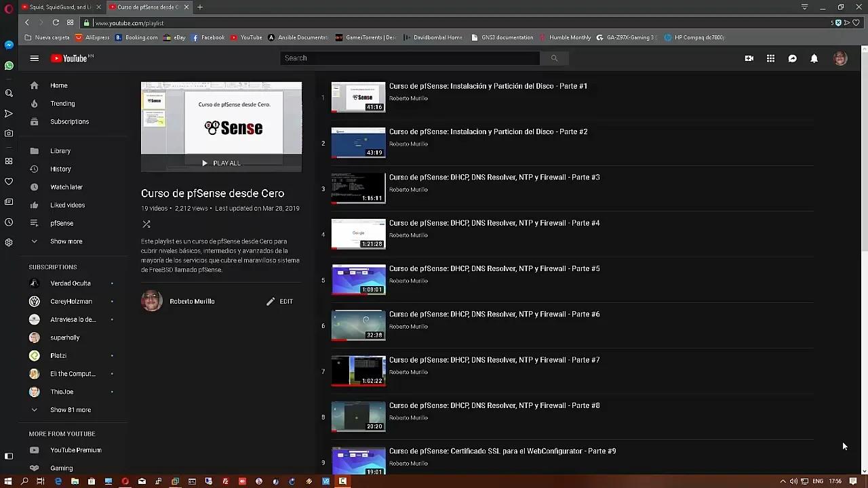Click the shuffle playlist icon
868x488 pixels.
146,224
